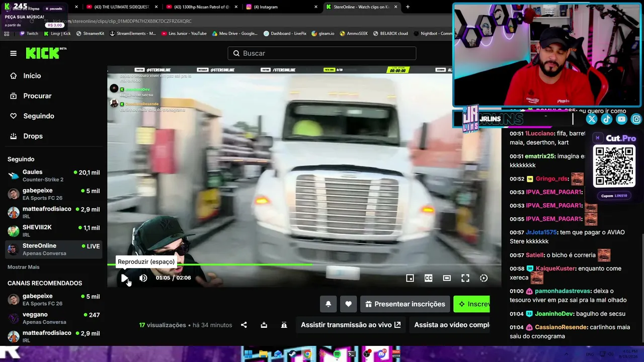Open veggano recommended channel
Viewport: 644px width, 362px height.
pyautogui.click(x=53, y=318)
